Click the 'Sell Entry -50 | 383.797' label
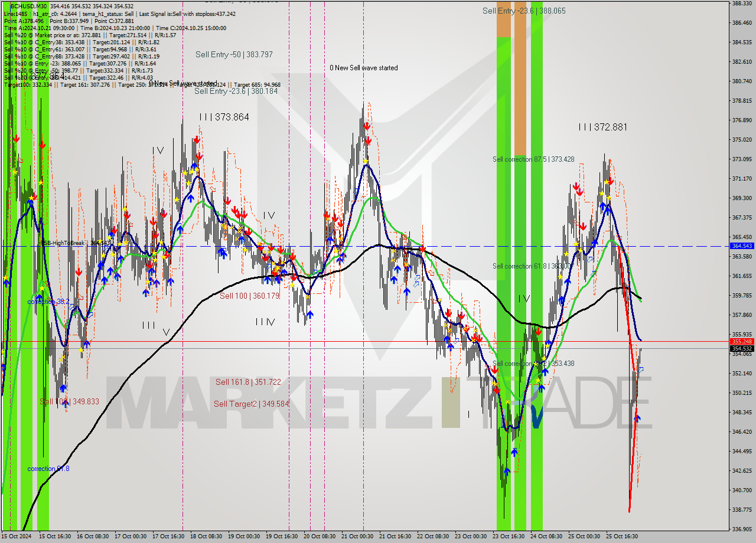Image resolution: width=756 pixels, height=543 pixels. click(x=234, y=54)
